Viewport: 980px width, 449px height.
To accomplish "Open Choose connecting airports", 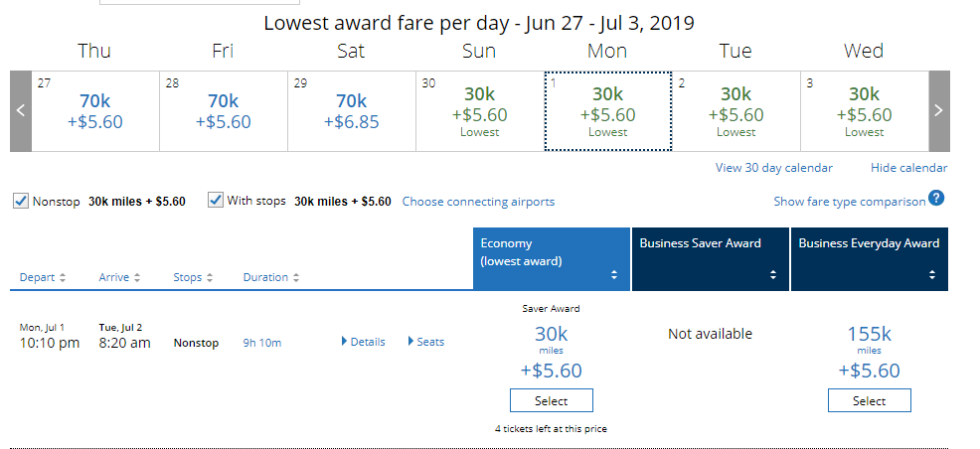I will point(478,202).
